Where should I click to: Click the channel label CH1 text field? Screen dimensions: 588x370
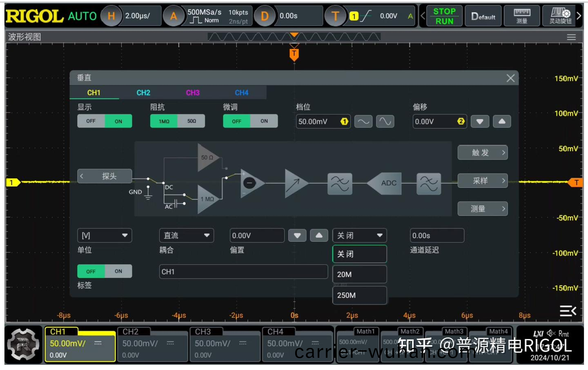pos(243,272)
